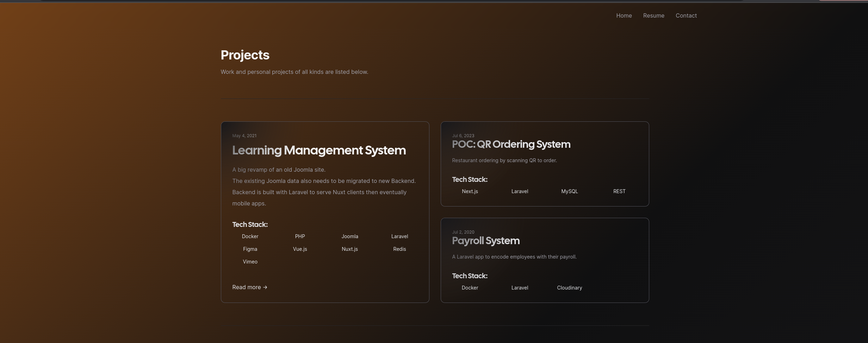Select the Vue.js tech tag
Screen dimensions: 868x343
[x=300, y=249]
